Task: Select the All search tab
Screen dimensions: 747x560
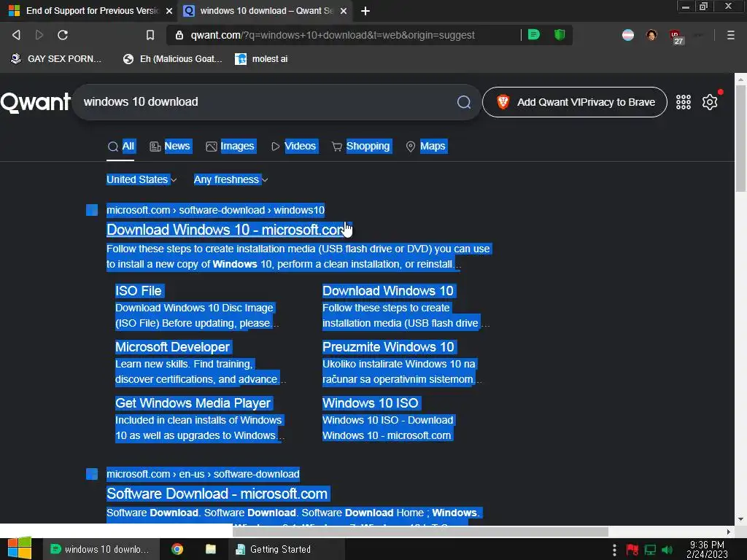Action: [x=121, y=146]
